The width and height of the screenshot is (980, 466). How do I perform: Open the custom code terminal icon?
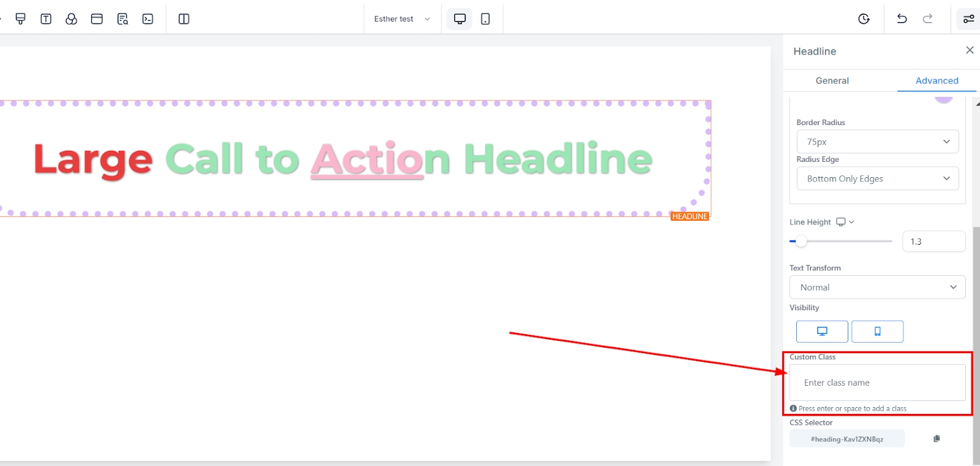[148, 19]
